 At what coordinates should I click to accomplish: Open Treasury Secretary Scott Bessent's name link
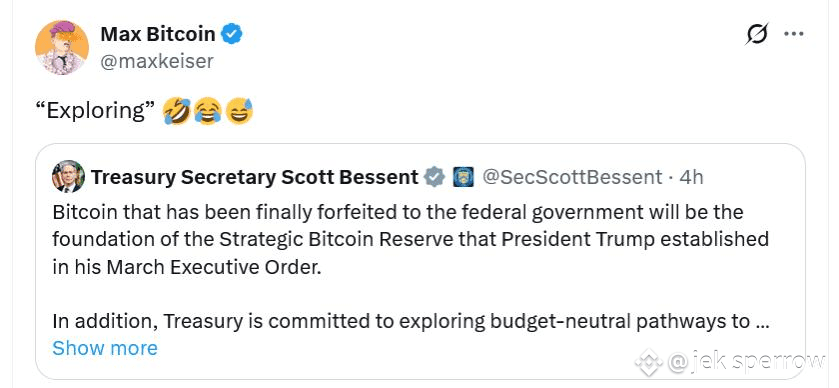coord(255,177)
